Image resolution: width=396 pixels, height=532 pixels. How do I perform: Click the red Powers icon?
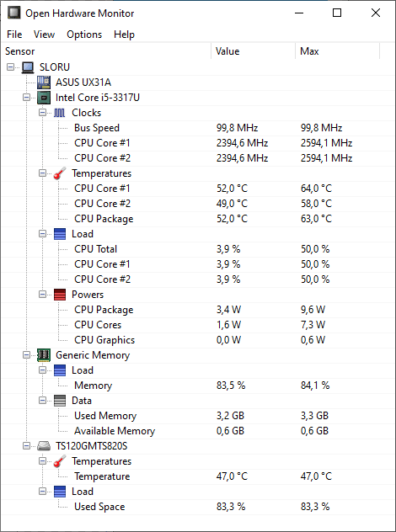pyautogui.click(x=60, y=295)
